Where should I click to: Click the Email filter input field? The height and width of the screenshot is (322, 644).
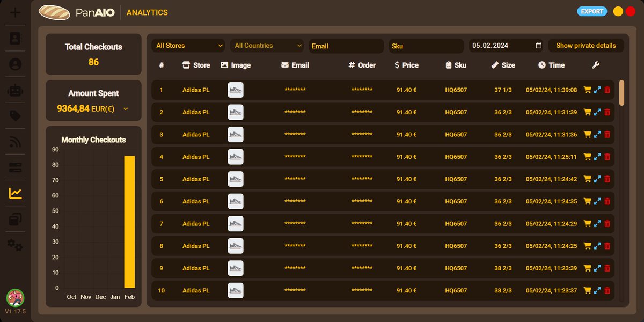[346, 46]
